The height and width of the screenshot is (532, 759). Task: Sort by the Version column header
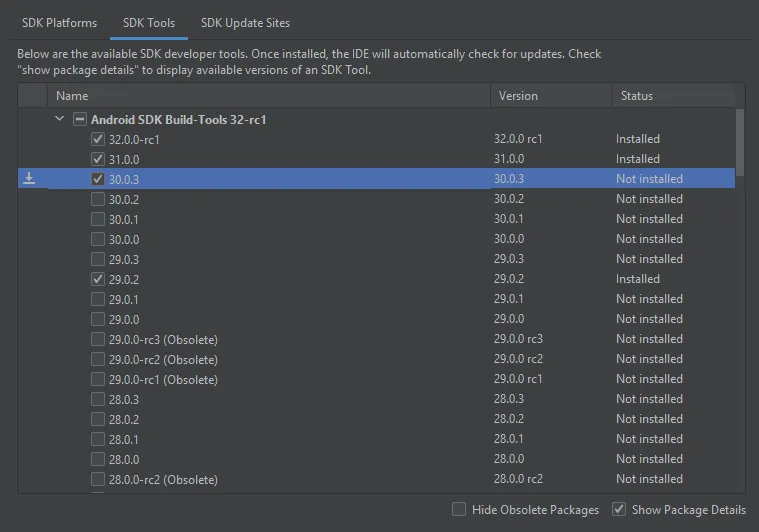tap(518, 96)
